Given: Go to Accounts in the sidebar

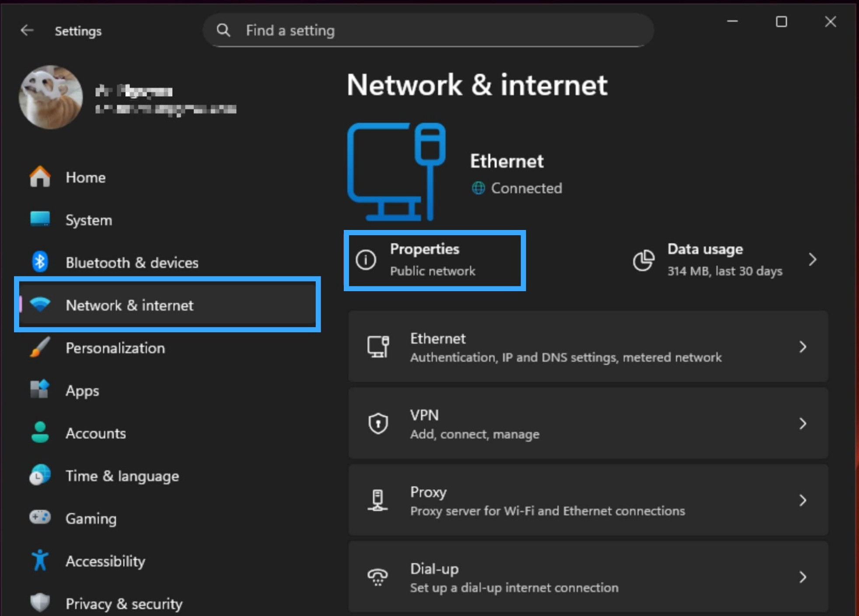Looking at the screenshot, I should (x=96, y=433).
